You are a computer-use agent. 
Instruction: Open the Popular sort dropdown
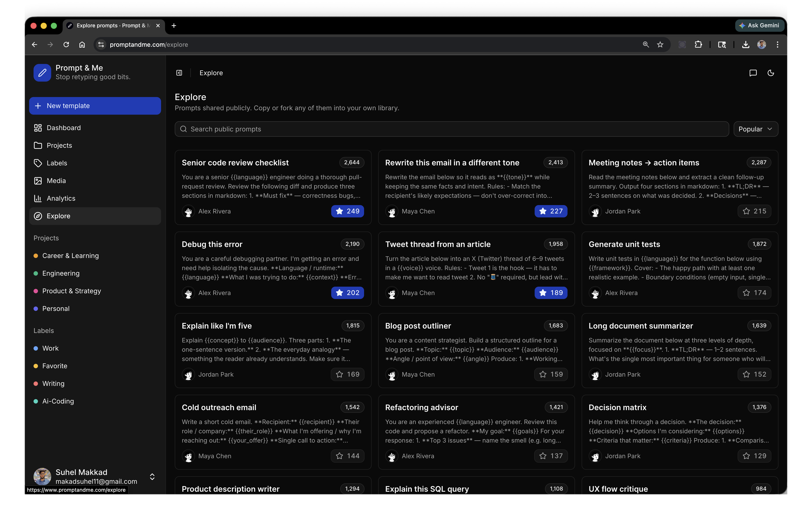[x=755, y=129]
